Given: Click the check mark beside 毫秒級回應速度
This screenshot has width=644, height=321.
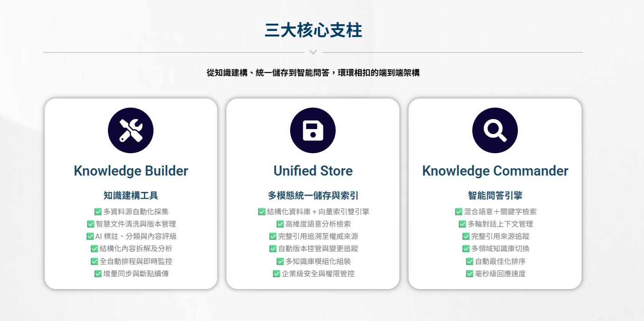Looking at the screenshot, I should [x=470, y=274].
